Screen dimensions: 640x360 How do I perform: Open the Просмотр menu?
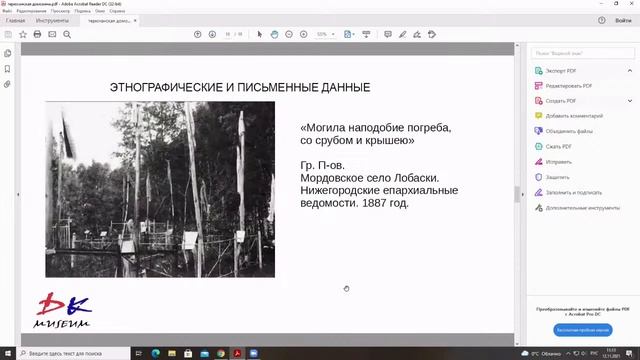click(60, 11)
